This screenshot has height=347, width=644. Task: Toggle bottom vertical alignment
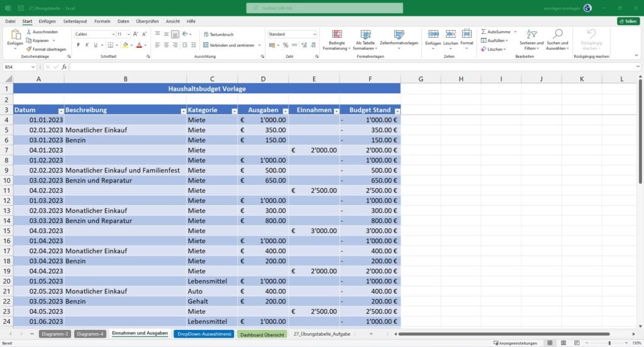click(175, 34)
